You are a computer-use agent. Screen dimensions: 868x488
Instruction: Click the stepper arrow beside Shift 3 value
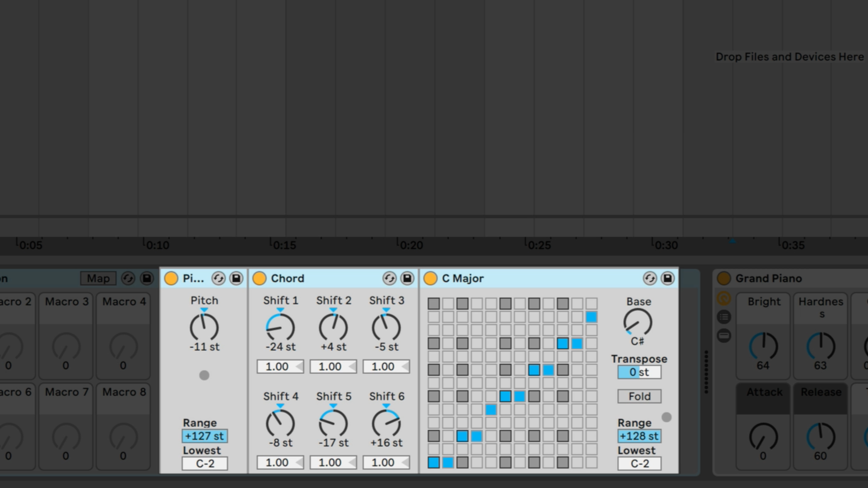click(404, 366)
